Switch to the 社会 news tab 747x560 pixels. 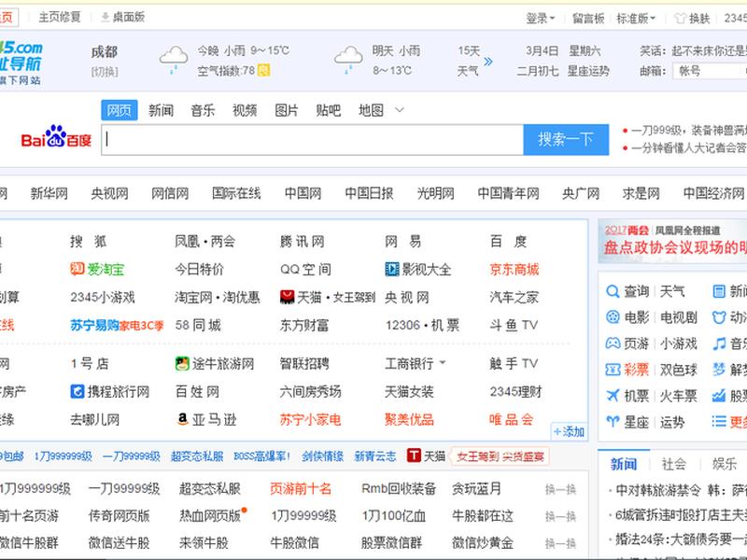click(x=673, y=464)
